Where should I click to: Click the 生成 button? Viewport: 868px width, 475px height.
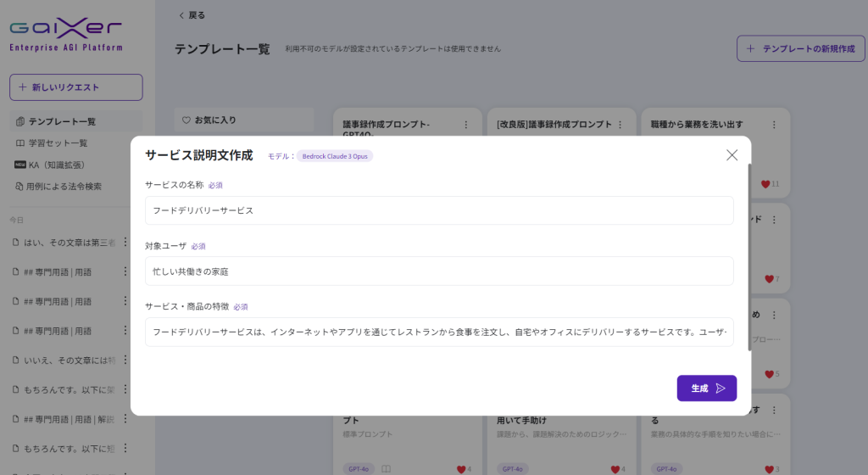(x=706, y=388)
